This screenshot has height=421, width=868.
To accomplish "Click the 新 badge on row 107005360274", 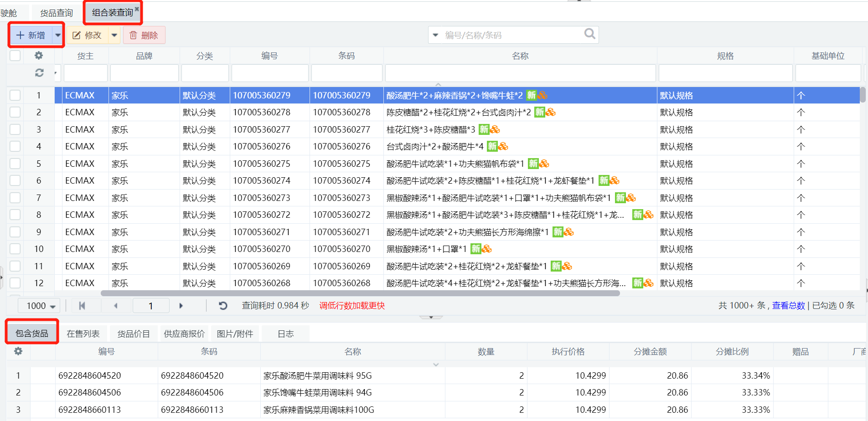I will click(x=604, y=180).
